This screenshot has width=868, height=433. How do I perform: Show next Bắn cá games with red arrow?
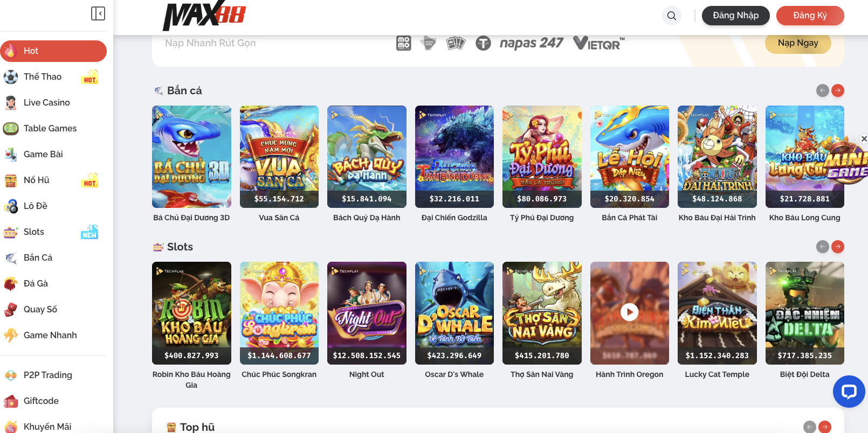[x=838, y=90]
